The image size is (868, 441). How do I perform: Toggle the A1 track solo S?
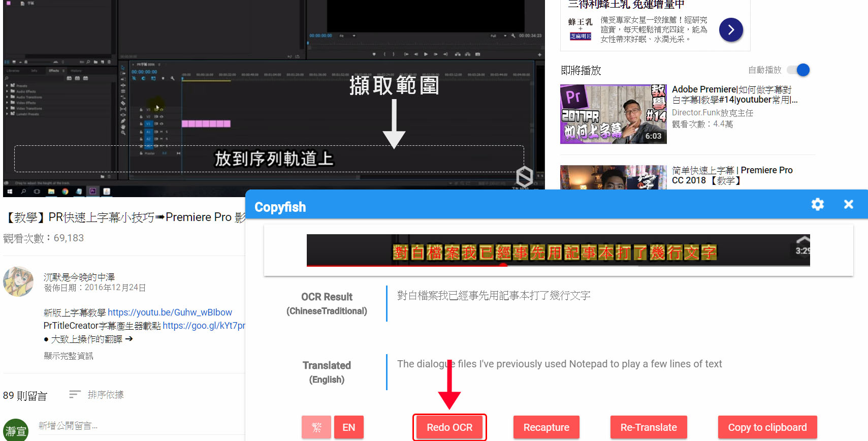167,132
